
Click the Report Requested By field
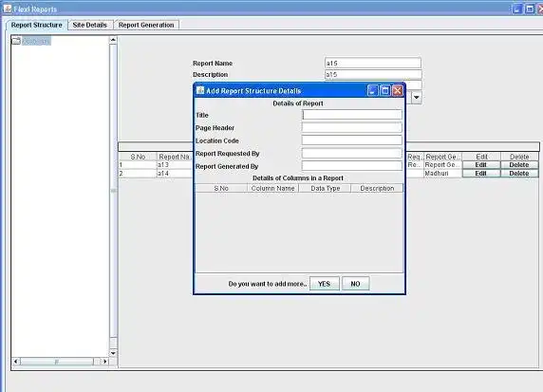coord(352,153)
